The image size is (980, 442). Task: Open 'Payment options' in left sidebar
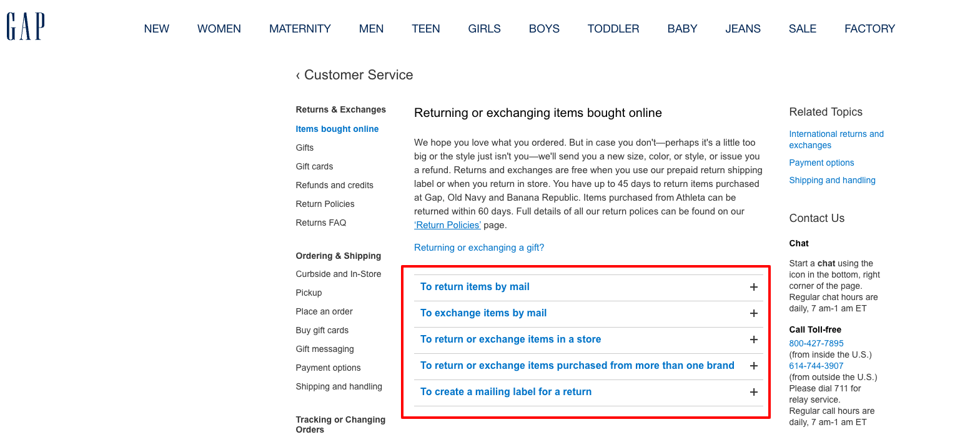[x=328, y=368]
